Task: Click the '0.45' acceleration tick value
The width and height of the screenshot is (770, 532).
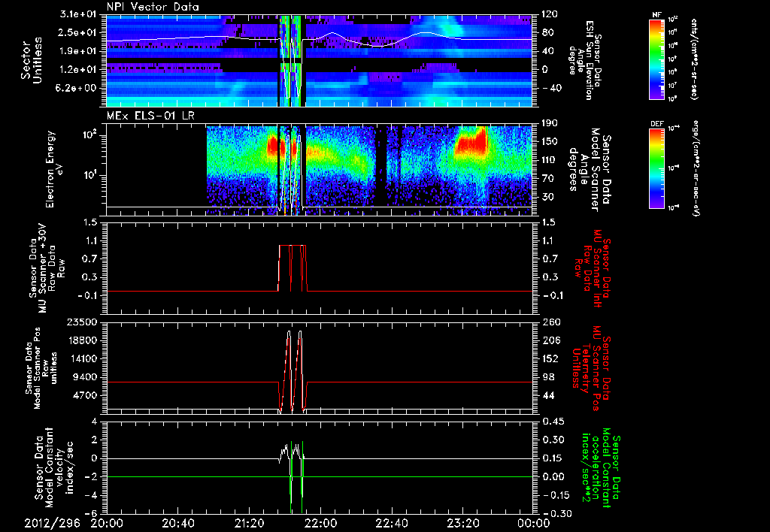Action: (552, 422)
